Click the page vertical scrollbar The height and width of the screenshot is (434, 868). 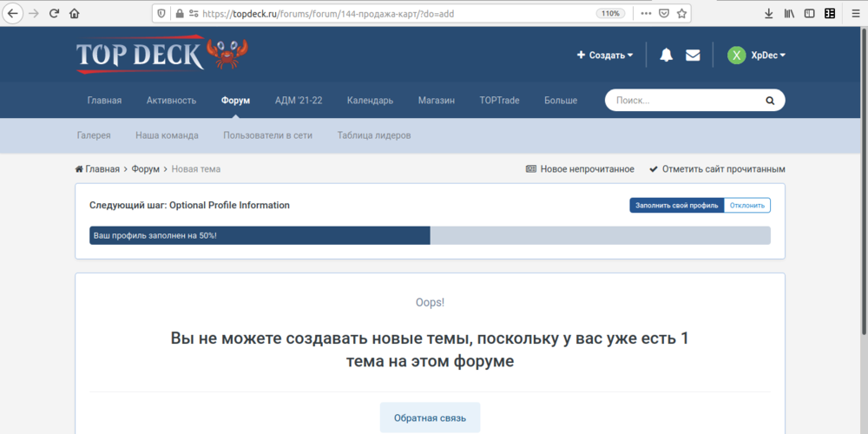[865, 182]
